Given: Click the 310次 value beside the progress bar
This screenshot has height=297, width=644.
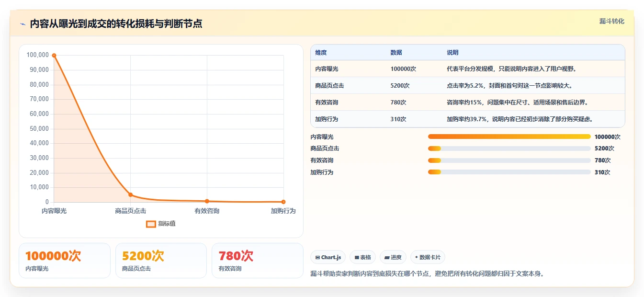Looking at the screenshot, I should click(x=602, y=172).
